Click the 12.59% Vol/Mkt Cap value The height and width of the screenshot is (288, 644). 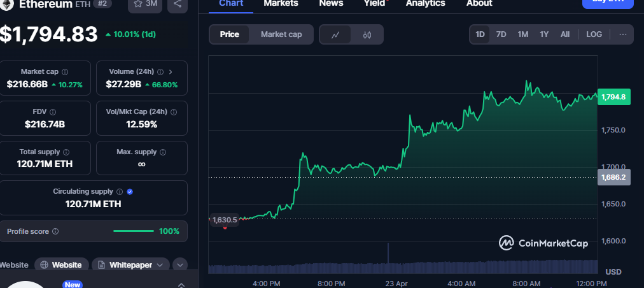point(141,124)
